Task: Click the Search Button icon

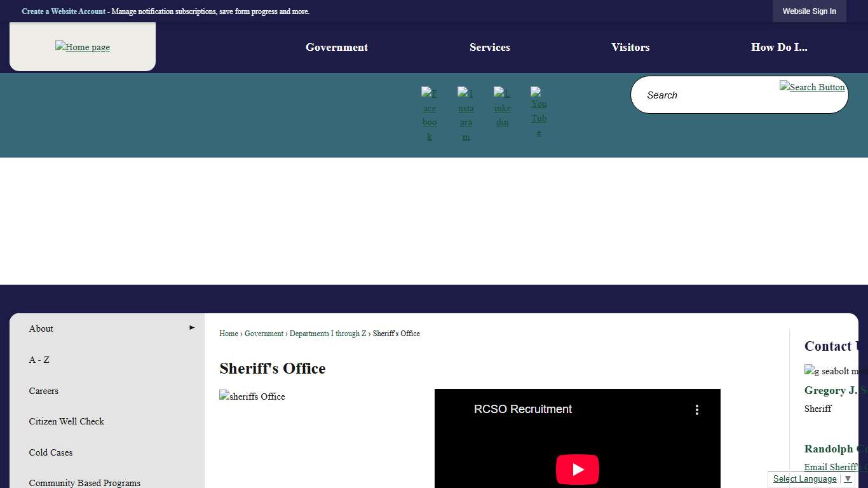Action: click(811, 87)
